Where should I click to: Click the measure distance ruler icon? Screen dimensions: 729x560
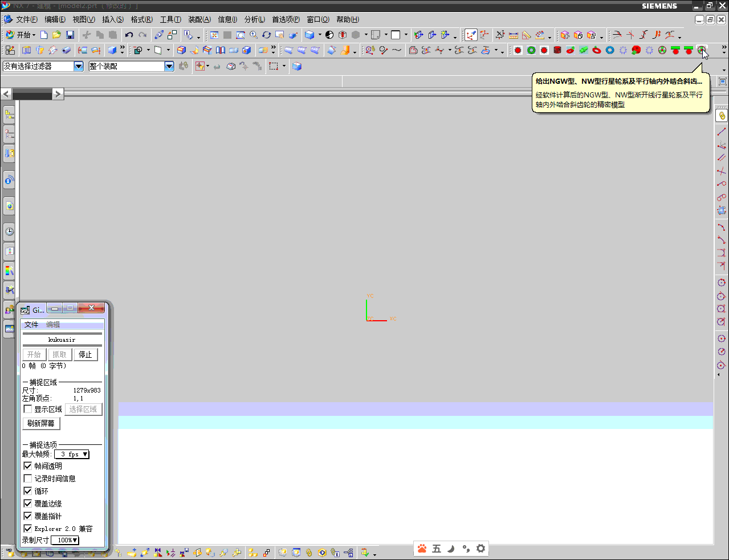[514, 35]
